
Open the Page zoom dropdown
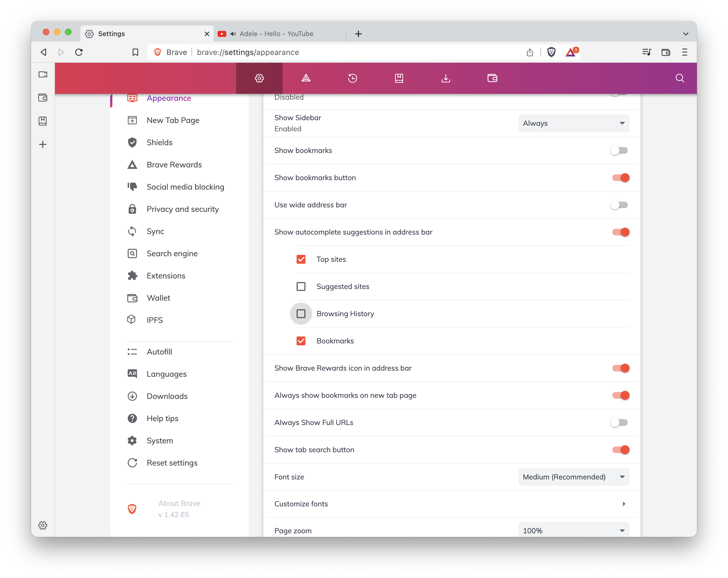(x=573, y=530)
